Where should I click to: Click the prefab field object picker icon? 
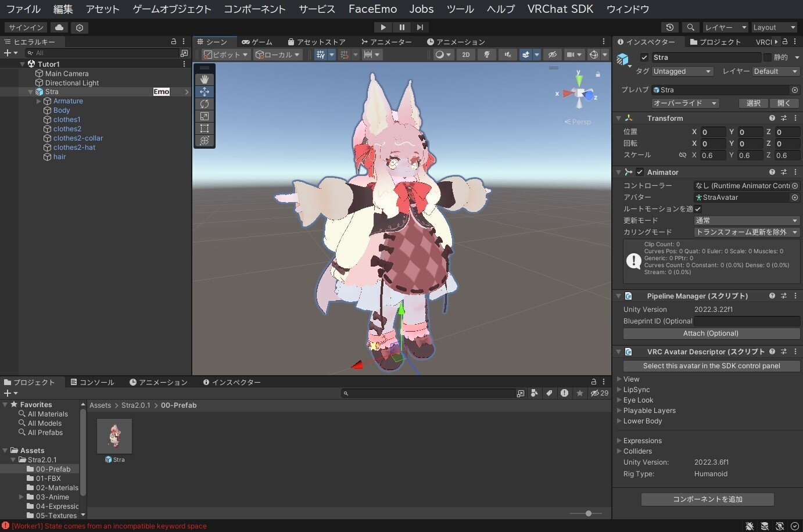coord(795,90)
